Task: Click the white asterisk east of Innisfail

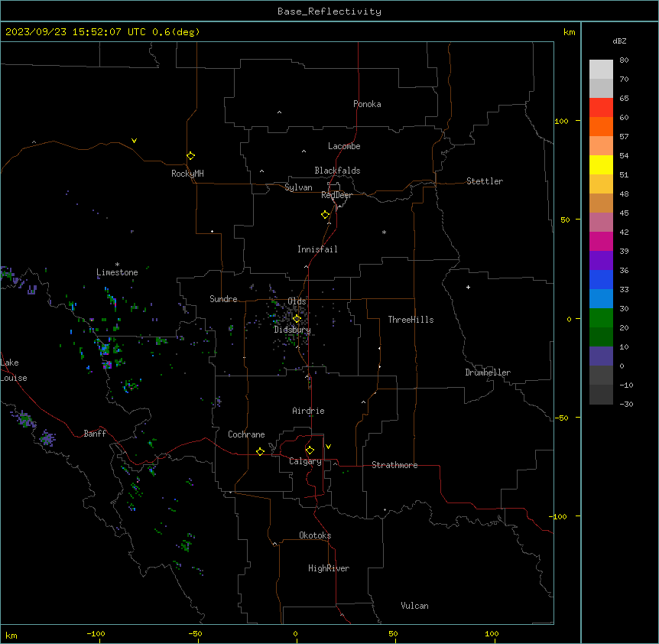Action: pos(384,232)
